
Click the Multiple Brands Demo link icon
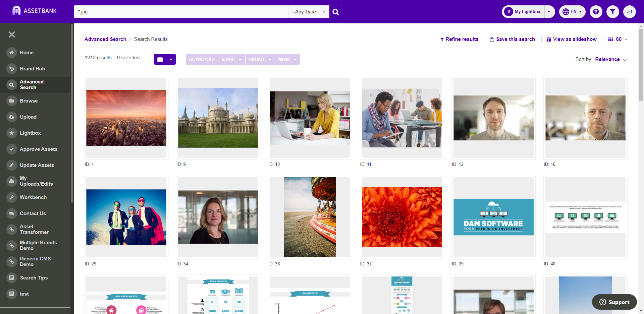coord(12,246)
